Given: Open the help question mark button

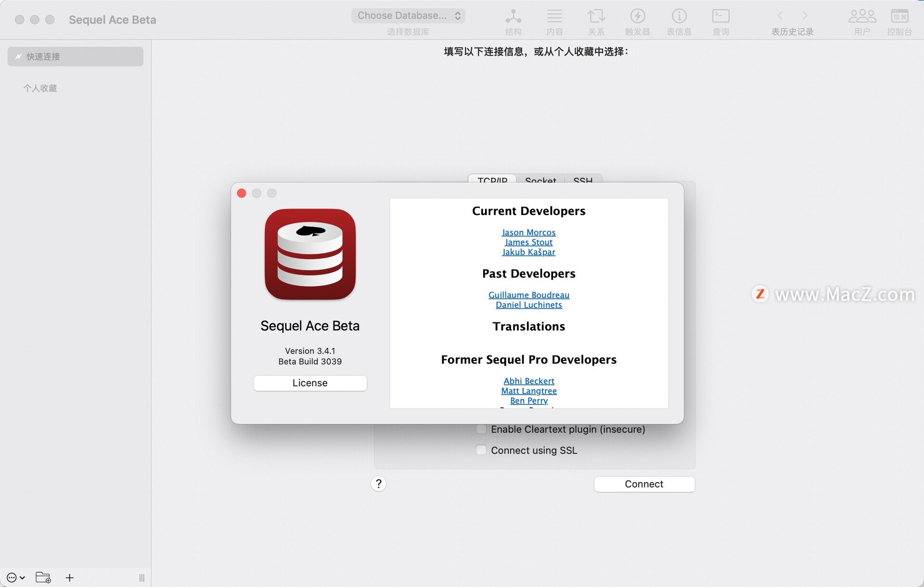Looking at the screenshot, I should coord(379,484).
